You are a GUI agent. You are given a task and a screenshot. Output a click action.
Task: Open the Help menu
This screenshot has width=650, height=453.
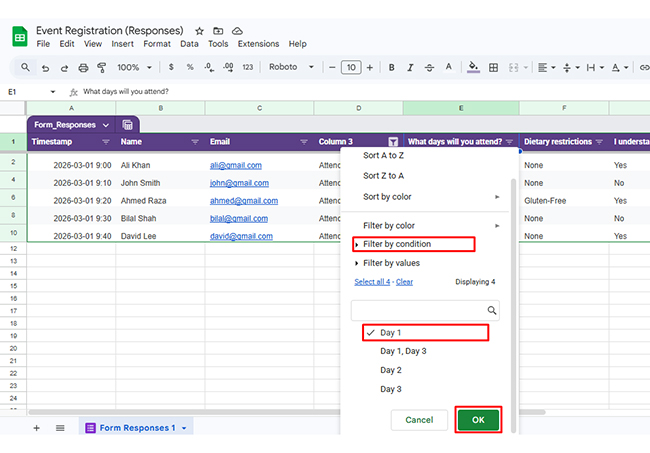pos(297,44)
